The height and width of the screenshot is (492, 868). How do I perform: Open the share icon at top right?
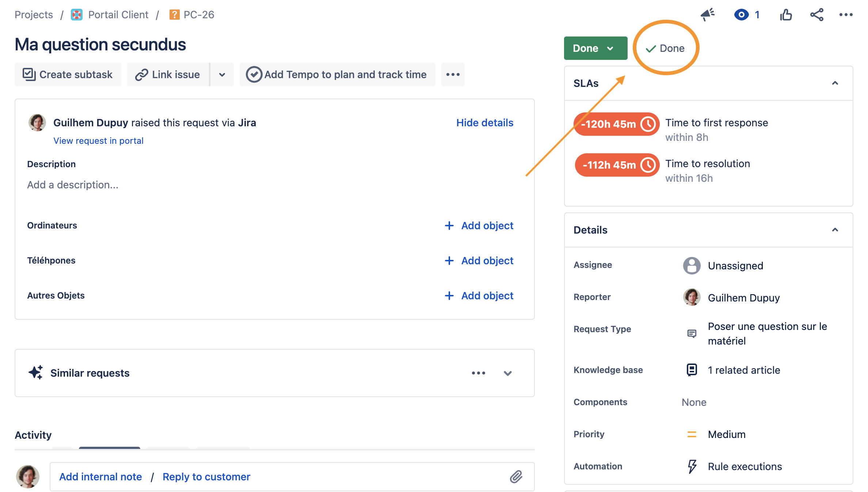tap(817, 15)
